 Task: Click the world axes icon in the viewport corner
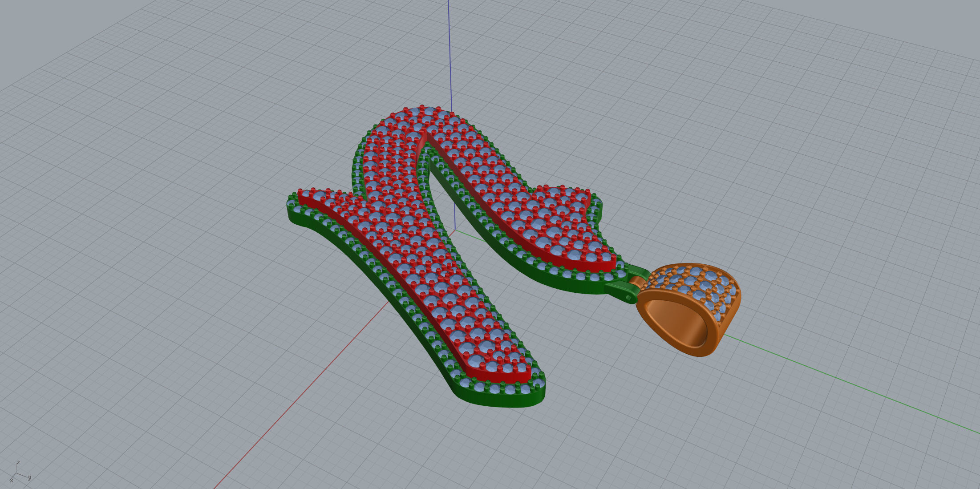coord(20,472)
